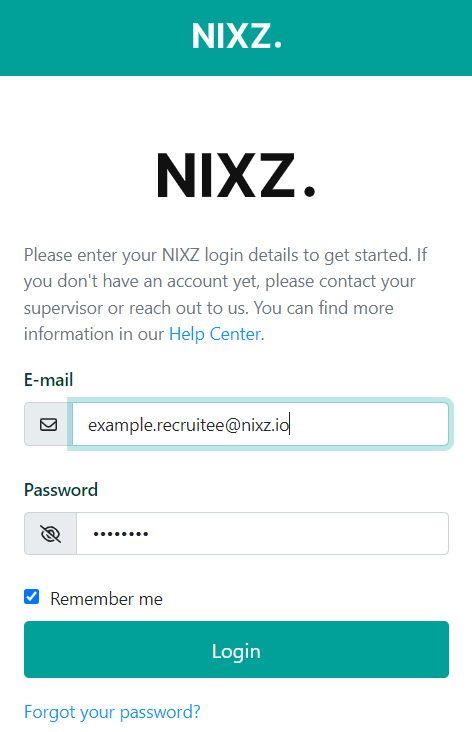Click the login instructions paragraph text
The width and height of the screenshot is (472, 732).
[225, 295]
